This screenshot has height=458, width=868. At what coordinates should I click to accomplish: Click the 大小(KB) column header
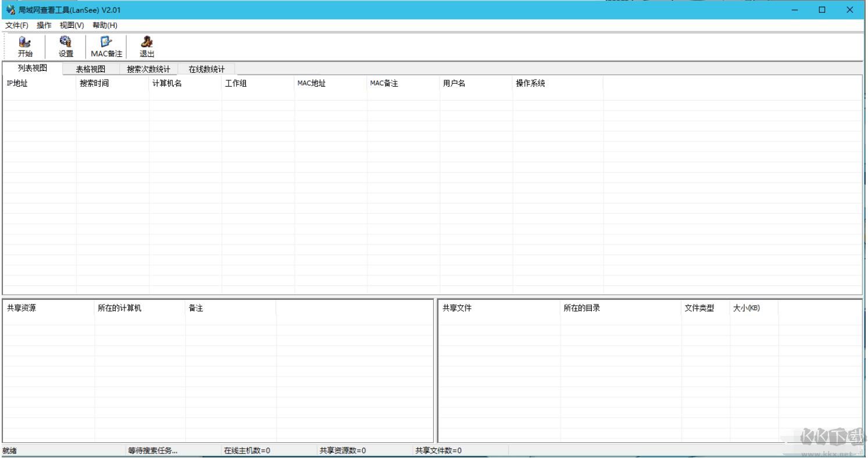point(754,308)
